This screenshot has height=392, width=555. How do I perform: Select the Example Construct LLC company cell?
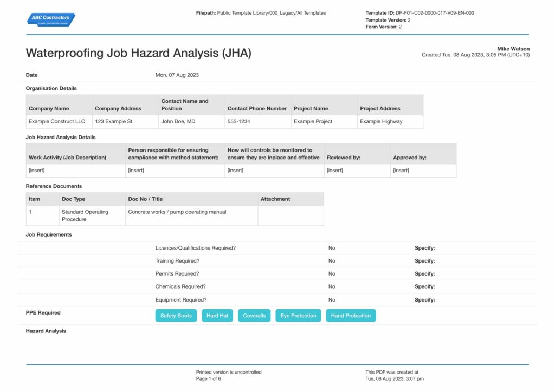tap(59, 122)
